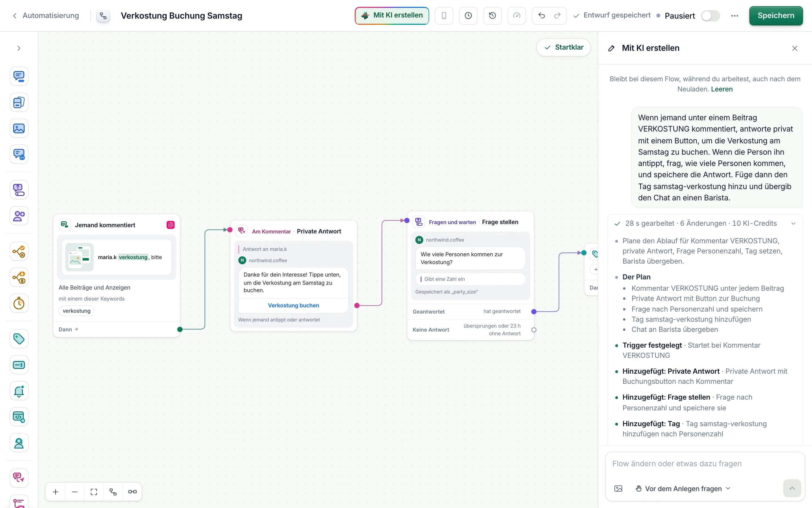Select the 'Jemand kommentiert' trigger node title
Image resolution: width=812 pixels, height=508 pixels.
[x=105, y=225]
